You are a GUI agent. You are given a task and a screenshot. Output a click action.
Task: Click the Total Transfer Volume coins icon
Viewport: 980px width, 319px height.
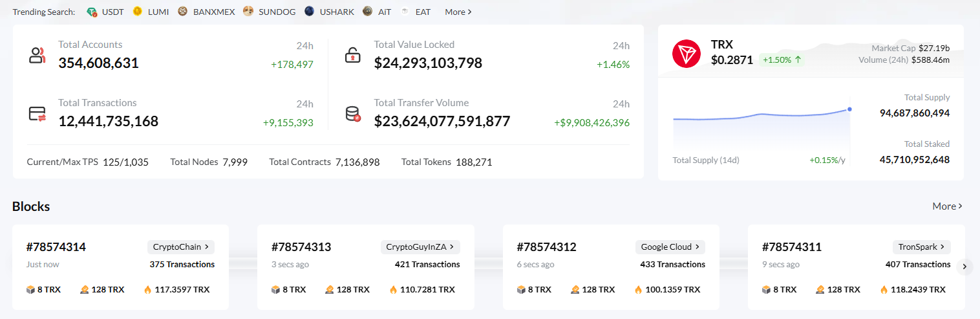(353, 115)
